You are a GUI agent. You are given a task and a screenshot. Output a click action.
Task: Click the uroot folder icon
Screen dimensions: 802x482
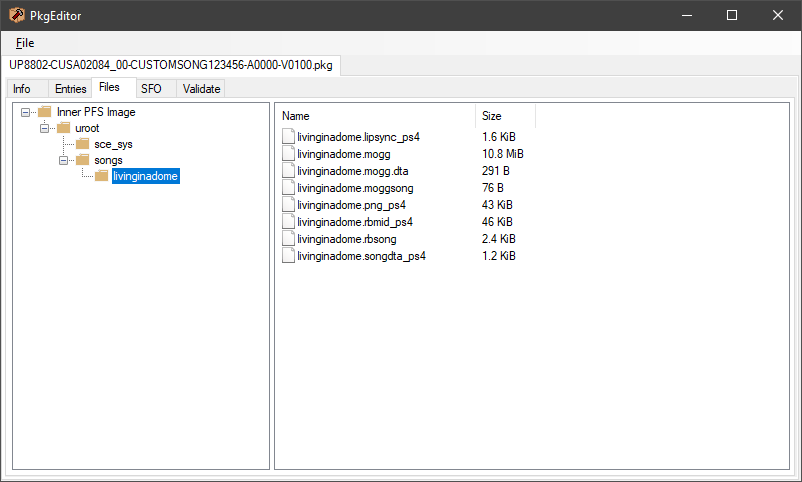(x=63, y=127)
